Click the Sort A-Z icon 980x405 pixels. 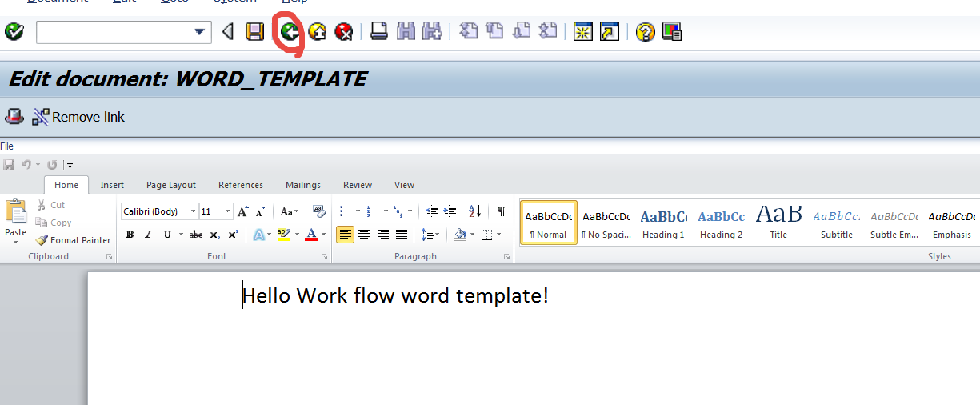pyautogui.click(x=474, y=211)
